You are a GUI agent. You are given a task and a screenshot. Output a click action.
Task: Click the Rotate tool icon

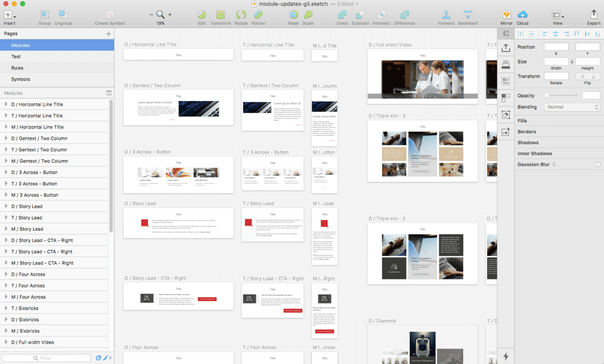coord(241,15)
